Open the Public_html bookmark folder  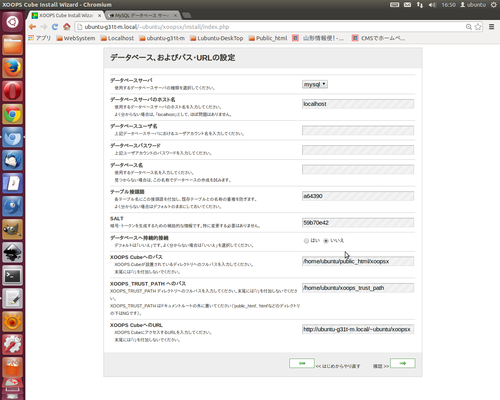268,38
